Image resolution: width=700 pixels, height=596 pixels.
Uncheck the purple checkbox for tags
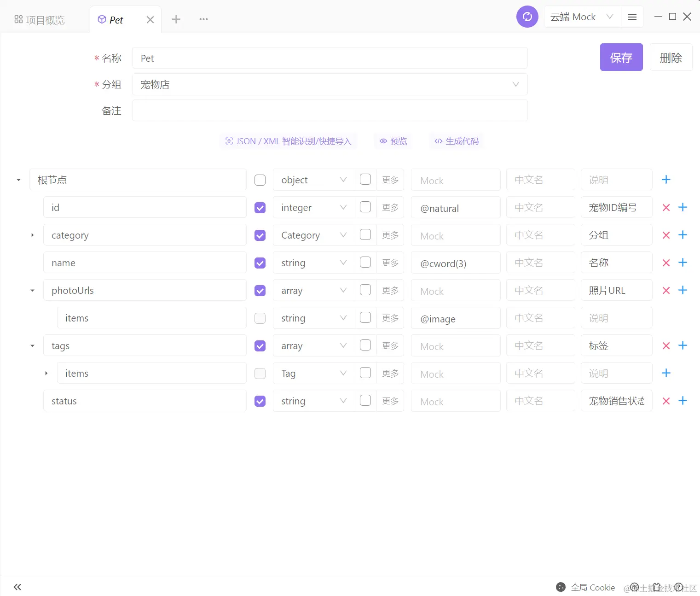pyautogui.click(x=260, y=346)
